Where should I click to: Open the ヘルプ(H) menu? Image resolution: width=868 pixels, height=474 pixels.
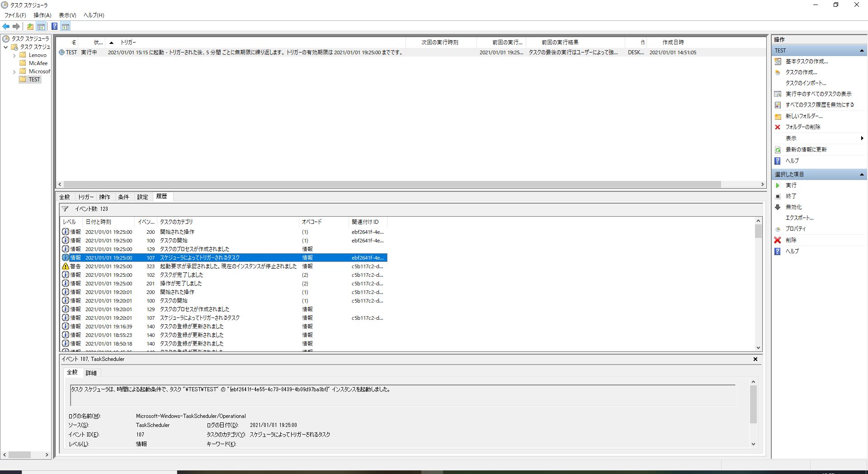[x=94, y=15]
